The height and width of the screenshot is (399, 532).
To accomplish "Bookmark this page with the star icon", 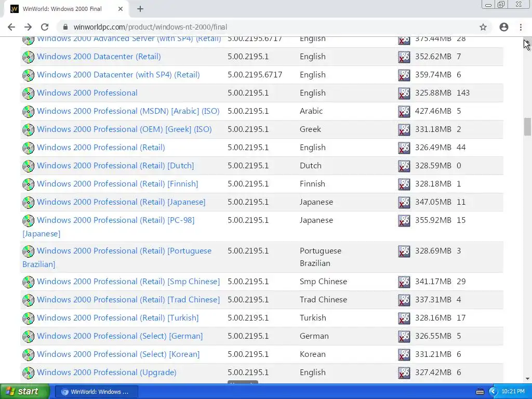I will [483, 27].
